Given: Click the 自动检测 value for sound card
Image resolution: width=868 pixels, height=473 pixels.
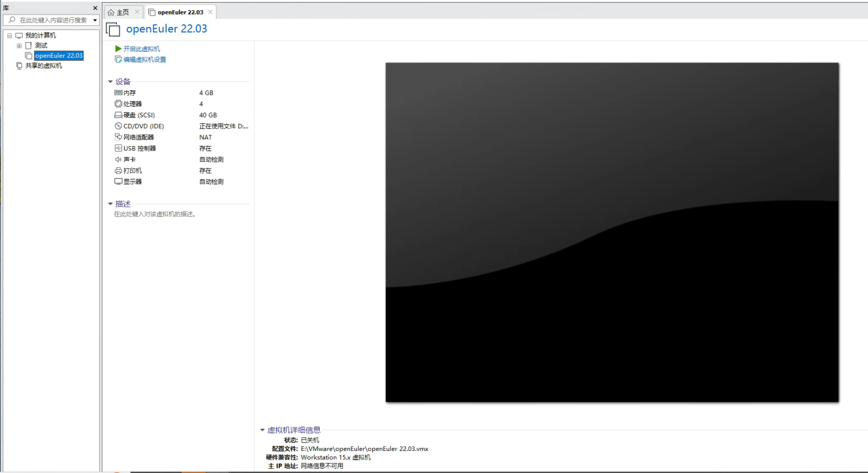Looking at the screenshot, I should tap(211, 159).
